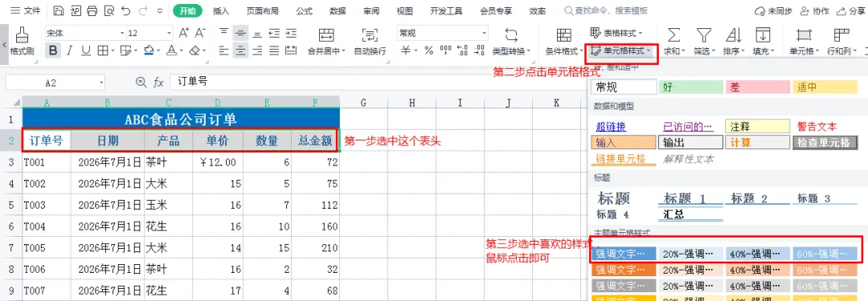Viewport: 868px width, 301px height.
Task: Open Print Preview icon
Action: 109,10
